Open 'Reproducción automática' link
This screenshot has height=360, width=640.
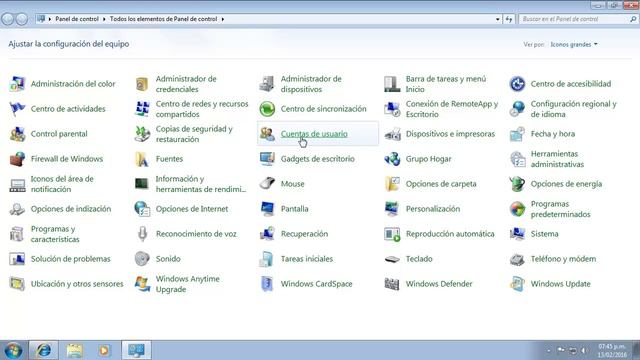point(450,234)
